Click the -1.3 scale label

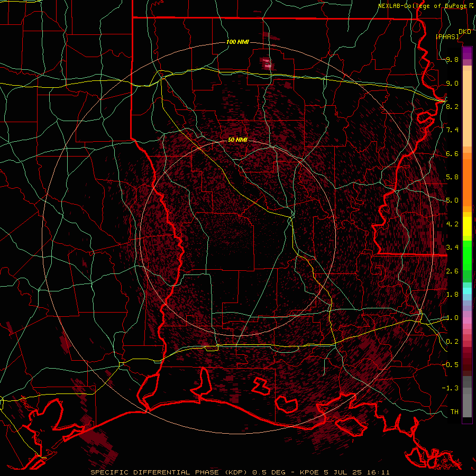pos(450,388)
